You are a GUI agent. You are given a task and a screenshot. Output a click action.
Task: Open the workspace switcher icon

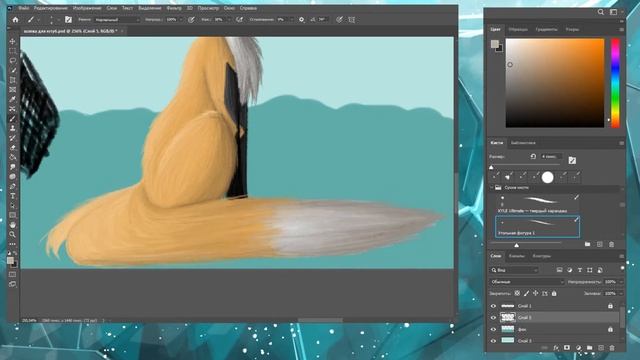click(613, 12)
